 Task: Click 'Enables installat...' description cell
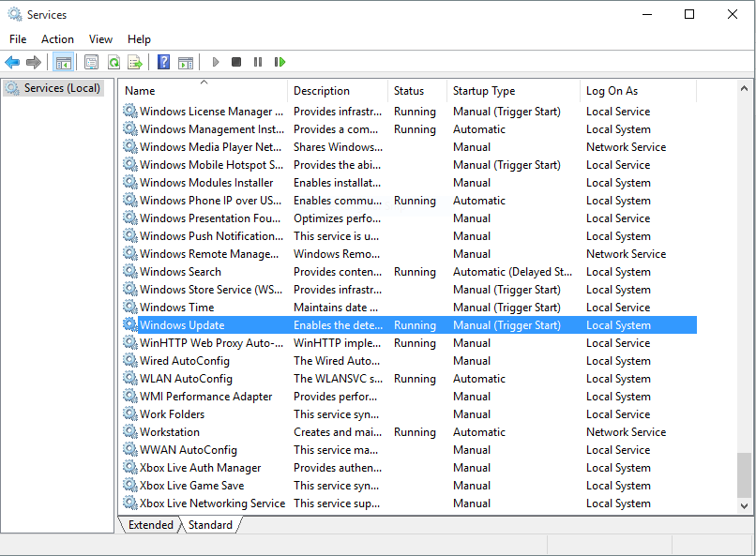(x=337, y=183)
